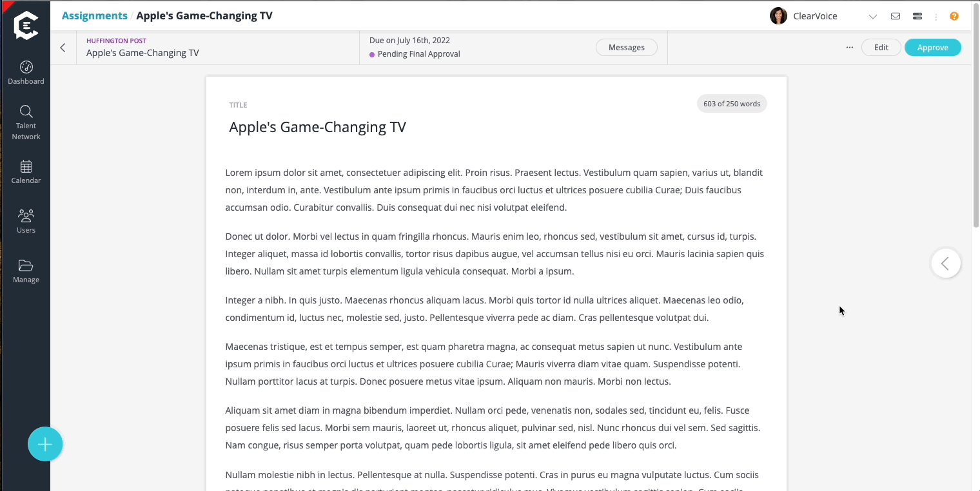Open the Calendar view
The width and height of the screenshot is (980, 491).
26,172
